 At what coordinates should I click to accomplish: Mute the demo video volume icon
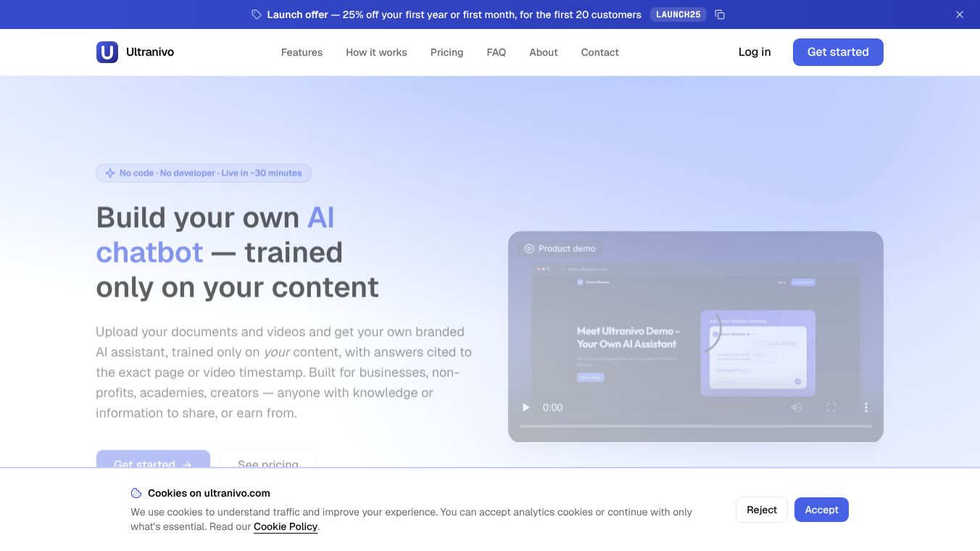pyautogui.click(x=797, y=407)
